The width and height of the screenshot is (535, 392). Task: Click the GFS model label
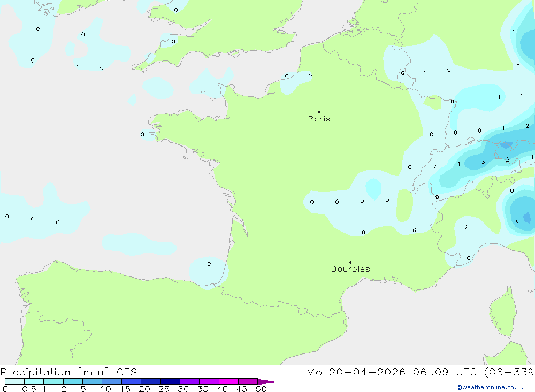click(x=127, y=372)
